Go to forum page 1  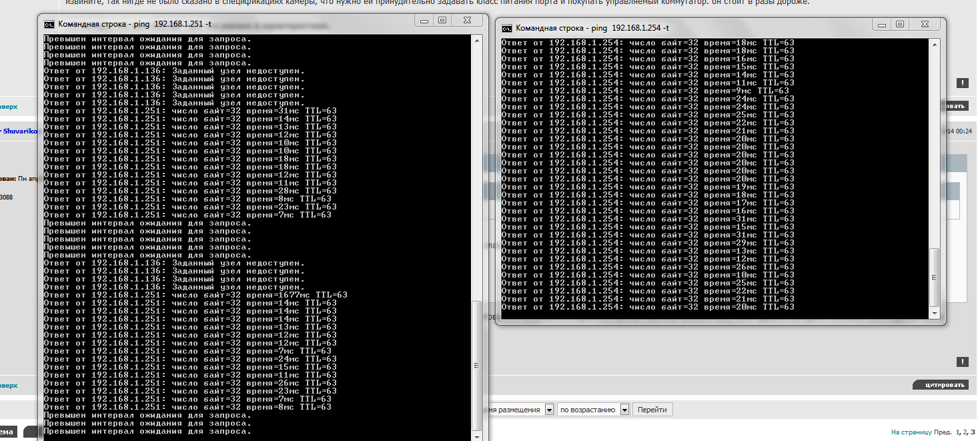pyautogui.click(x=958, y=432)
